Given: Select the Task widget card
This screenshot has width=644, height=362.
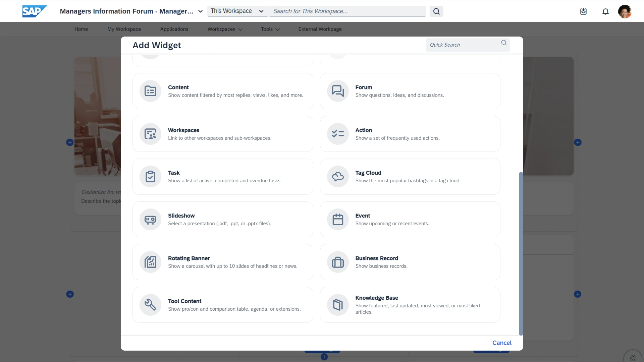Looking at the screenshot, I should (223, 177).
